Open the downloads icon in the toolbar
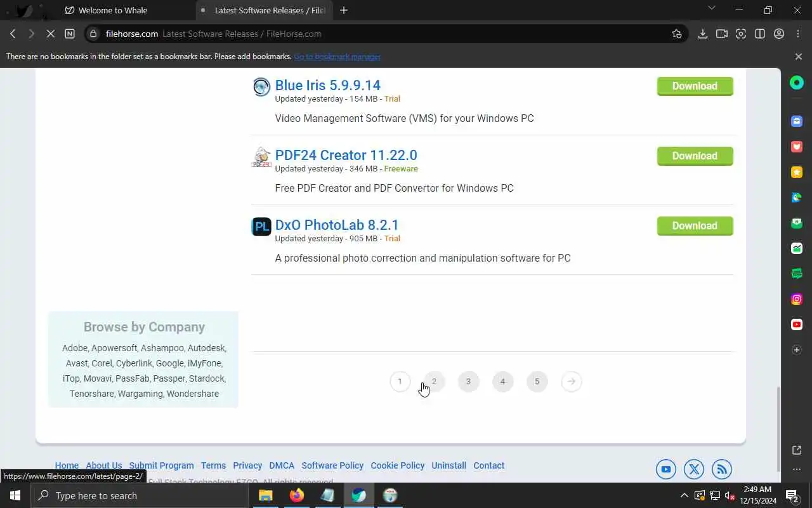This screenshot has height=508, width=812. point(703,34)
